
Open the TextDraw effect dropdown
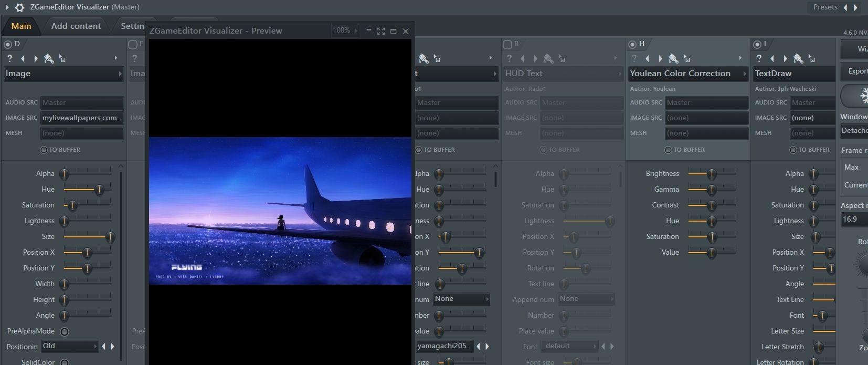tap(795, 74)
